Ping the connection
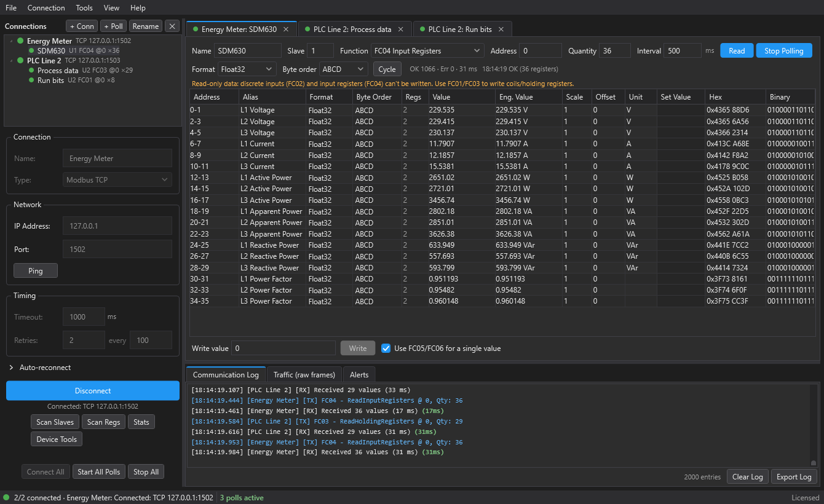 tap(36, 271)
